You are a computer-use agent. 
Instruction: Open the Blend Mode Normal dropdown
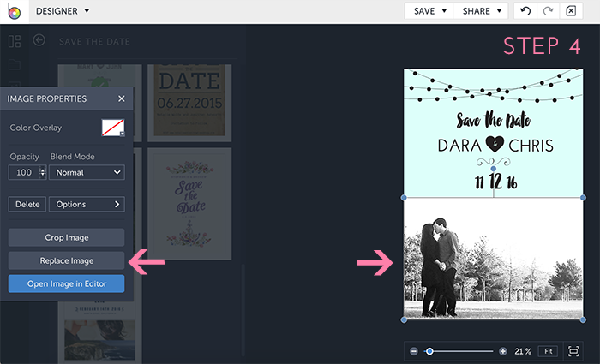click(x=87, y=172)
